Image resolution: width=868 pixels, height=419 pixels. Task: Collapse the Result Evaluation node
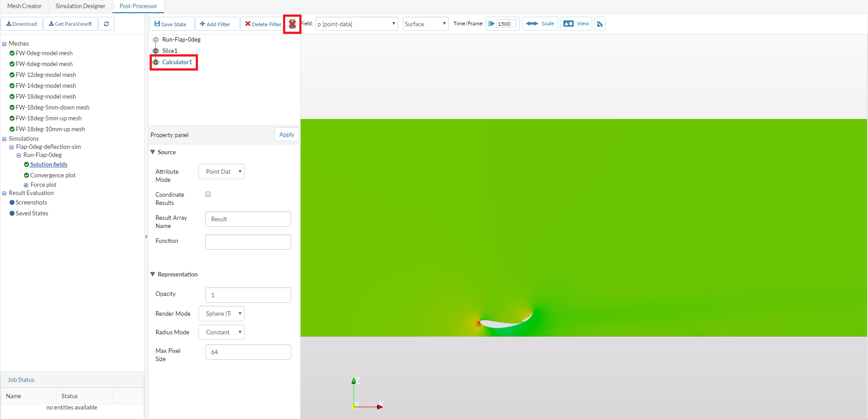coord(5,194)
